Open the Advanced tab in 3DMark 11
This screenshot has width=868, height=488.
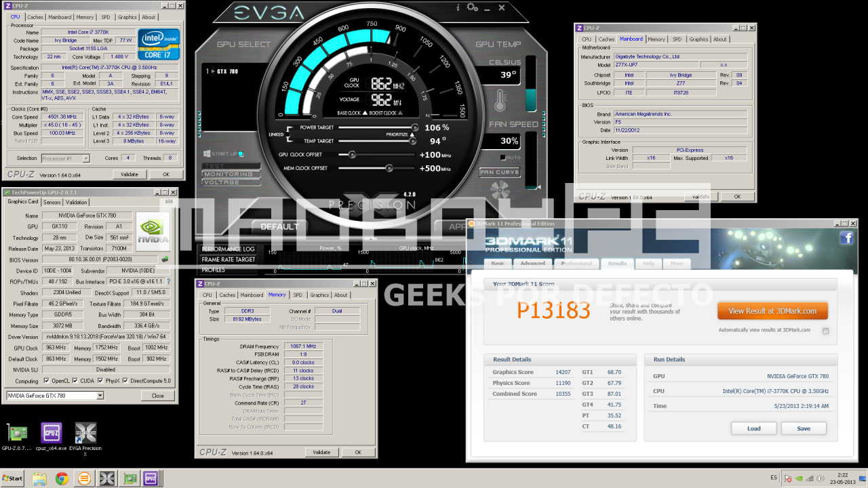(x=532, y=263)
